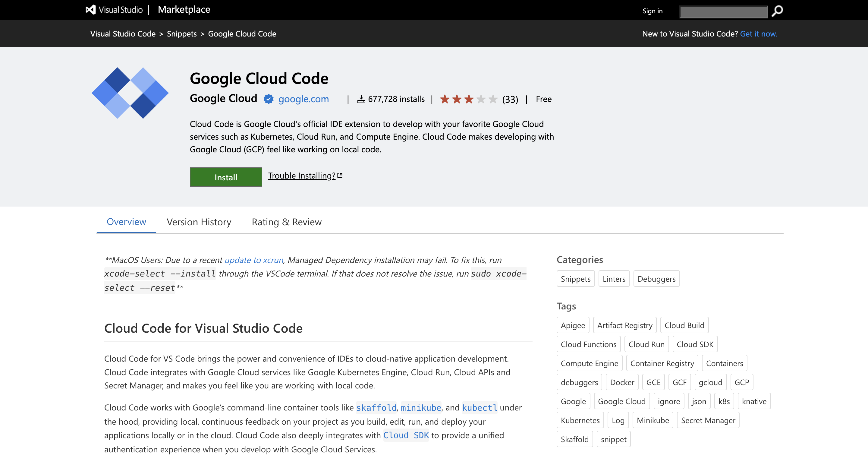The height and width of the screenshot is (459, 868).
Task: Select the skaffold hyperlink in description
Action: pyautogui.click(x=376, y=408)
